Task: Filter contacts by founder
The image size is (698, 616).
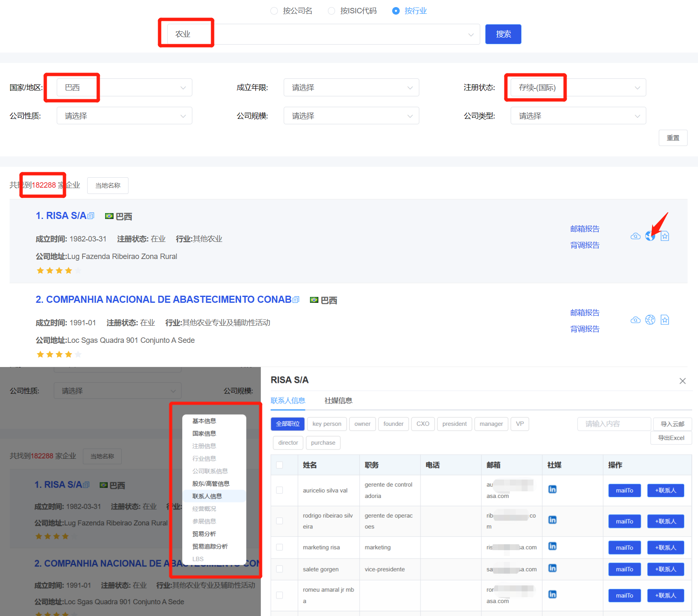Action: [x=393, y=424]
